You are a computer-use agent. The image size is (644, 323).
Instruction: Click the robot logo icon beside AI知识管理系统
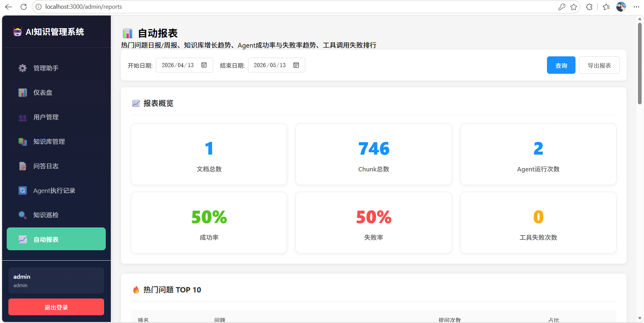[17, 32]
